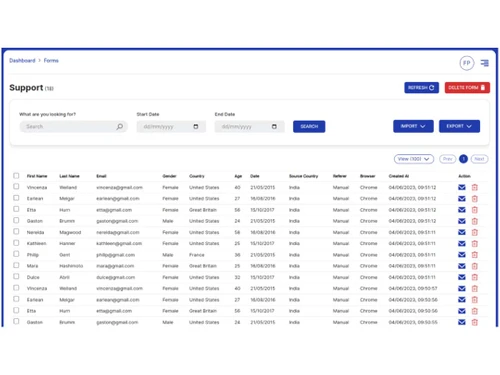This screenshot has width=500, height=375.
Task: Go to Dashboard breadcrumb
Action: [x=22, y=60]
